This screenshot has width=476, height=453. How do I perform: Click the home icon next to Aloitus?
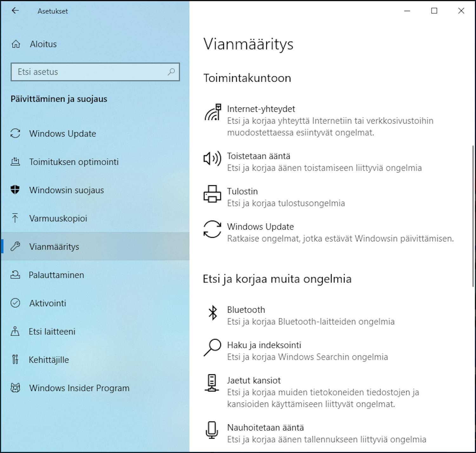pyautogui.click(x=15, y=44)
